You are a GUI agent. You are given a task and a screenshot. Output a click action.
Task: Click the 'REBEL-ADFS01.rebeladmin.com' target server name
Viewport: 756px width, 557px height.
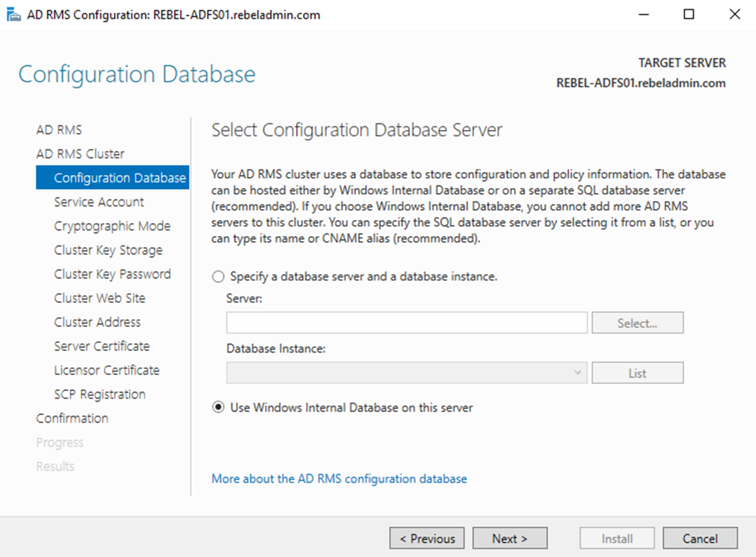(x=641, y=83)
